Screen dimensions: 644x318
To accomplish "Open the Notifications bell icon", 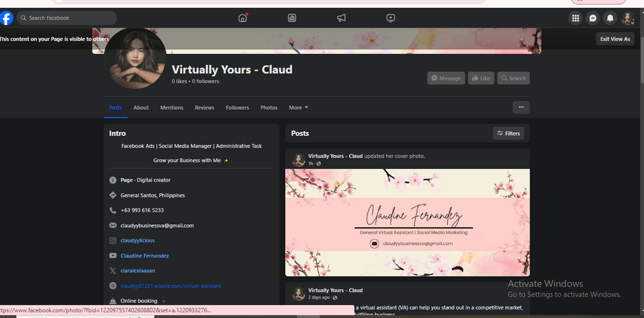I will pyautogui.click(x=610, y=18).
